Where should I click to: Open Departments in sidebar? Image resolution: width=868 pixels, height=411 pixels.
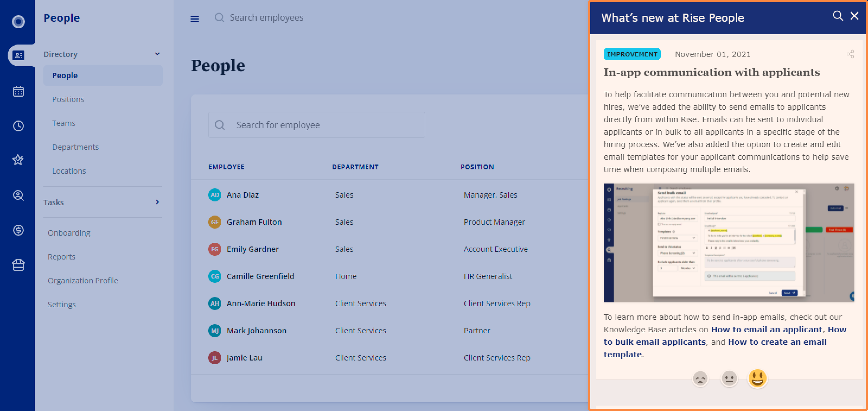click(x=75, y=147)
